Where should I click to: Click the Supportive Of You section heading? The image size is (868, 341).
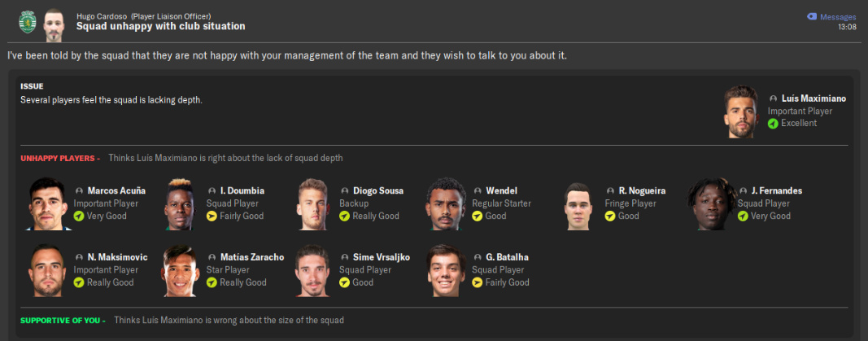pyautogui.click(x=62, y=321)
